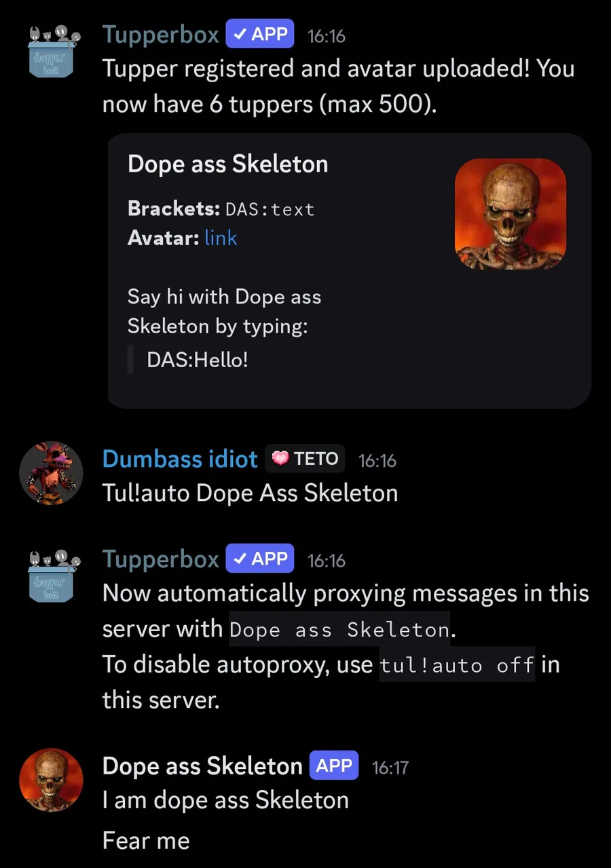Open the Avatar link in the embed
The height and width of the screenshot is (868, 611).
pos(221,238)
